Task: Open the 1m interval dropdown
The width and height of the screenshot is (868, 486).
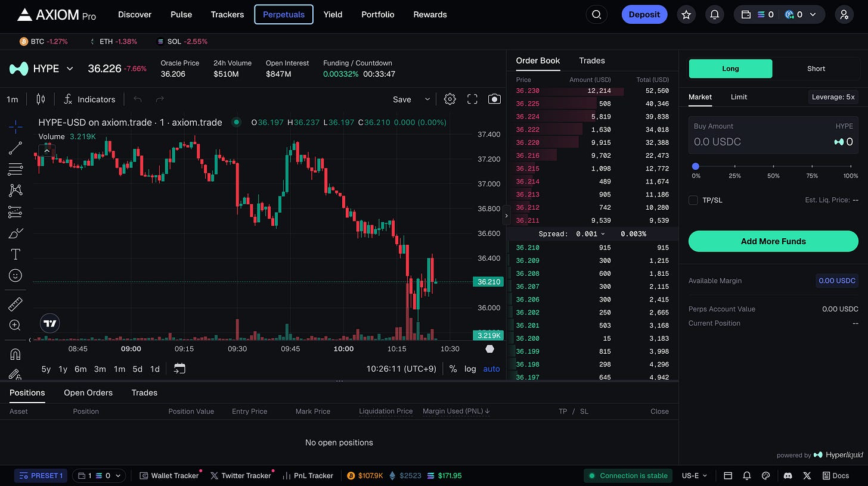Action: point(12,99)
